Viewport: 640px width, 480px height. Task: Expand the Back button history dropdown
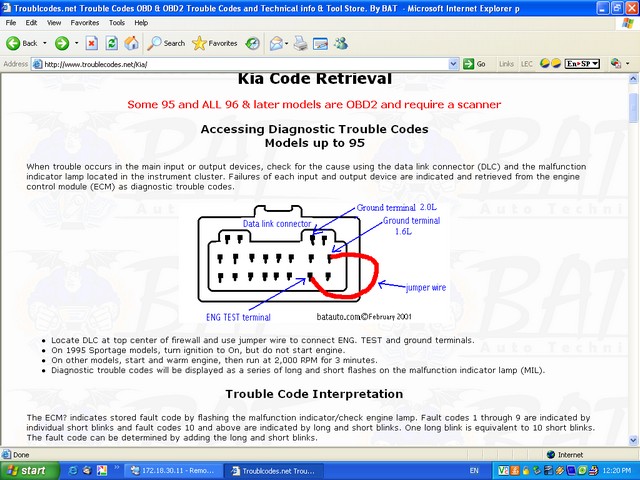tap(44, 43)
